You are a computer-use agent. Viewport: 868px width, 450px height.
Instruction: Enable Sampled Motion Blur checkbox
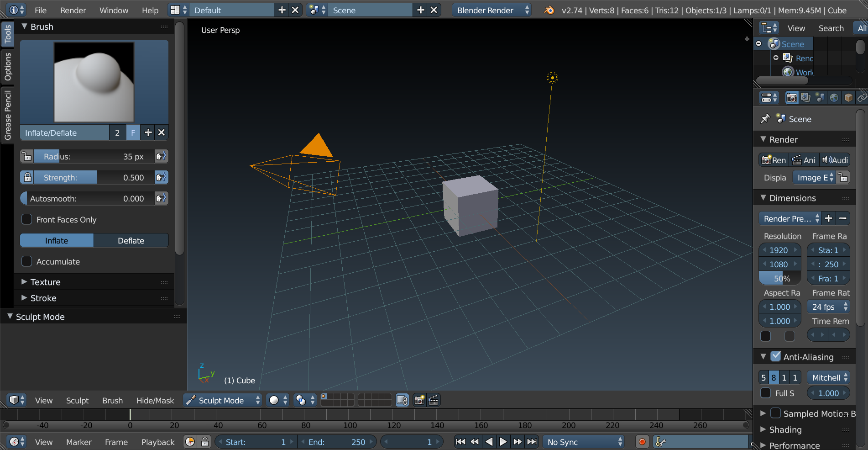[x=776, y=413]
